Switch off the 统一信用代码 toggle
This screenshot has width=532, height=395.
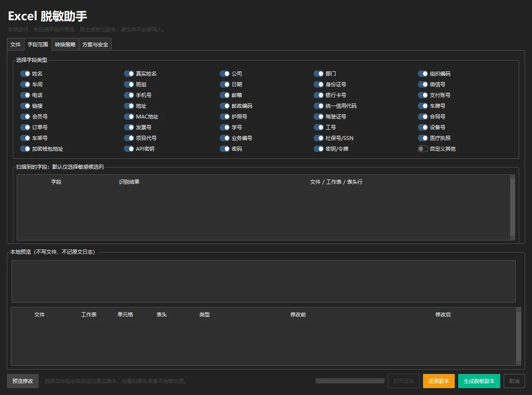pos(319,106)
